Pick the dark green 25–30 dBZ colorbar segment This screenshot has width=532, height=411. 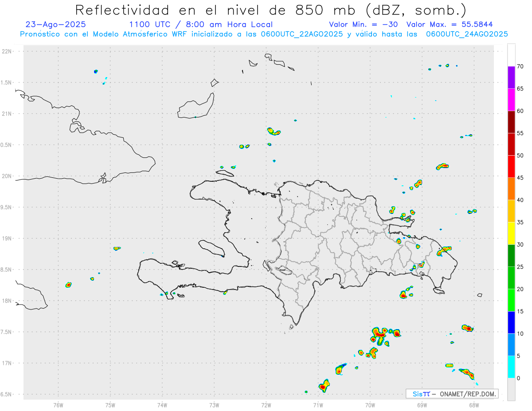[x=511, y=255]
